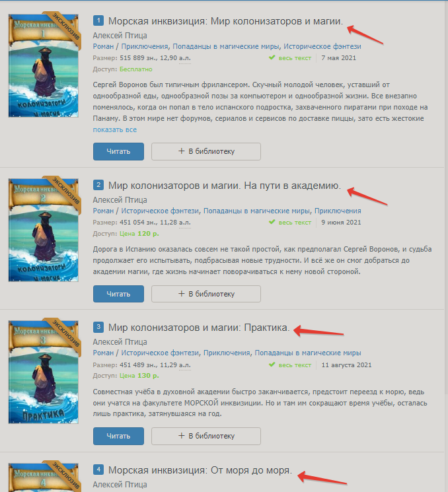Click the number 3 series badge icon
The image size is (448, 492).
98,327
